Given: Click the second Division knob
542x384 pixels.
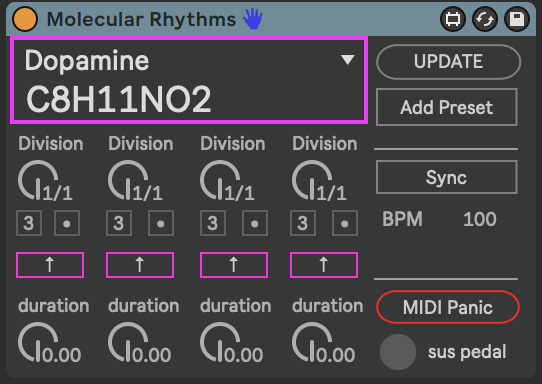Looking at the screenshot, I should [128, 180].
